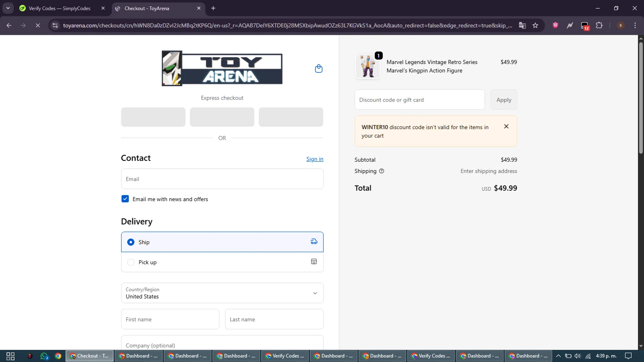Click the browser address bar URL
The height and width of the screenshot is (362, 644).
(x=287, y=25)
